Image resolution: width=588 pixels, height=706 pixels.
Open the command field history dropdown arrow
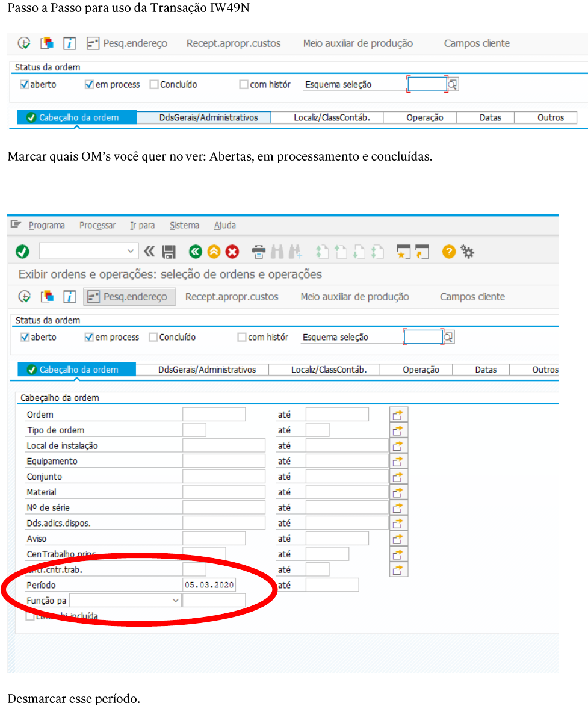coord(131,252)
